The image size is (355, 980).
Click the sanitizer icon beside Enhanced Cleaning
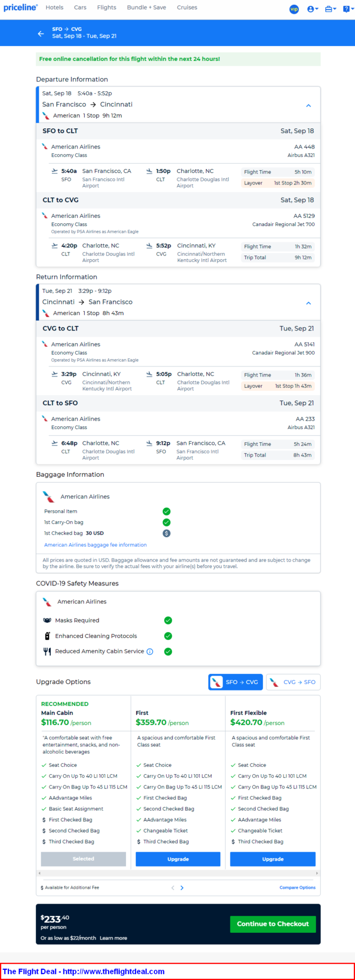47,636
